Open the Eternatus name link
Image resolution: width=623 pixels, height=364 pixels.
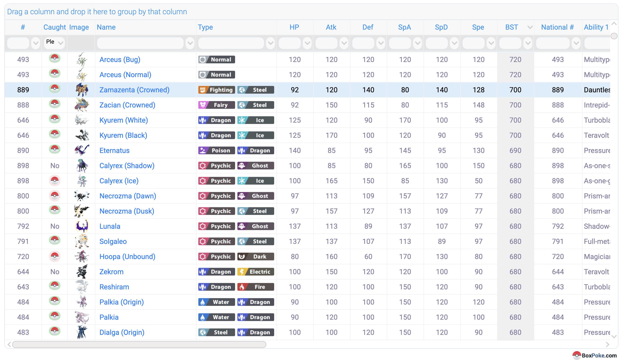(x=114, y=150)
